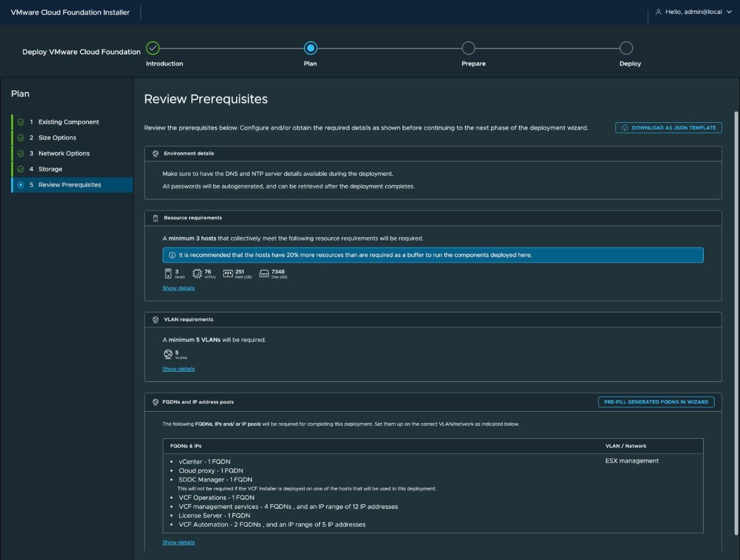The height and width of the screenshot is (560, 740).
Task: Go to step 3 Network Options
Action: tap(72, 153)
